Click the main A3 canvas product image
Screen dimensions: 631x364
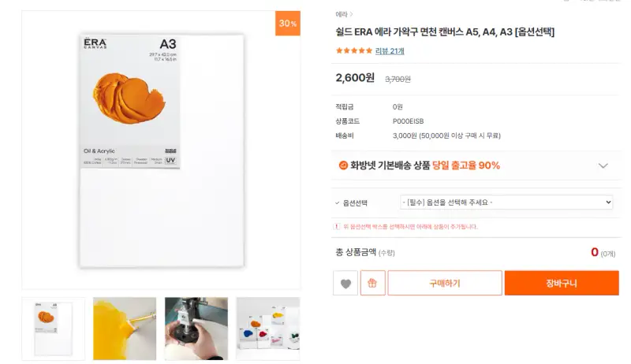pyautogui.click(x=161, y=150)
